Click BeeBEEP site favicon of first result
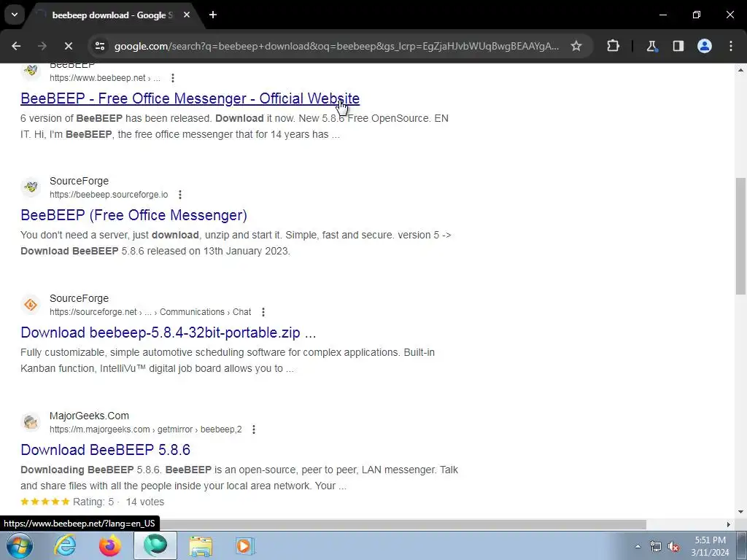The height and width of the screenshot is (560, 747). coord(31,71)
